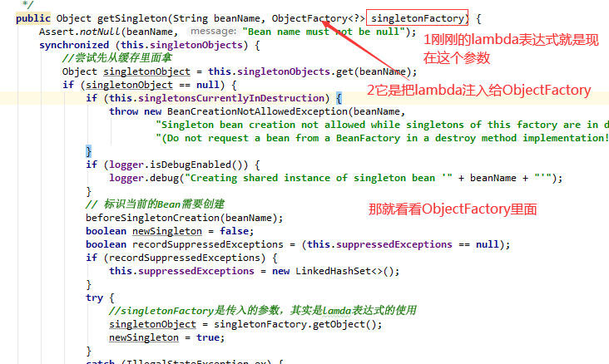Click the false literal
The image size is (609, 364).
pos(235,231)
